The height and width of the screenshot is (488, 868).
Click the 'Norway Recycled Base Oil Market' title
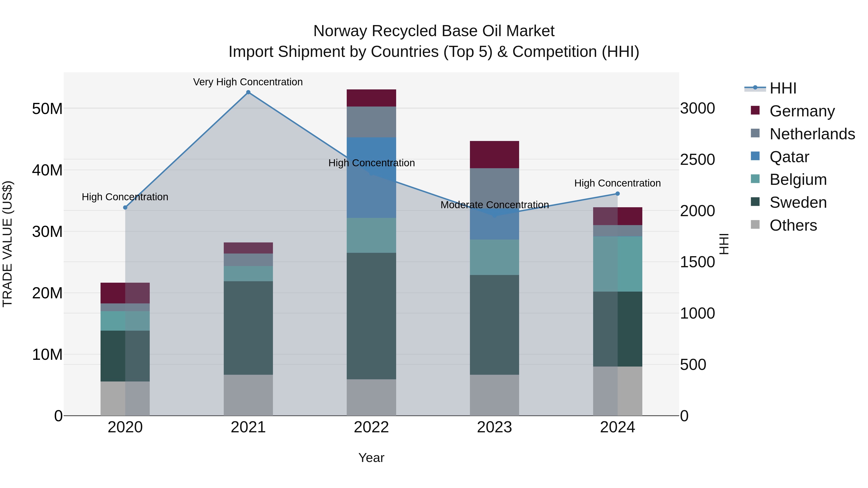434,31
